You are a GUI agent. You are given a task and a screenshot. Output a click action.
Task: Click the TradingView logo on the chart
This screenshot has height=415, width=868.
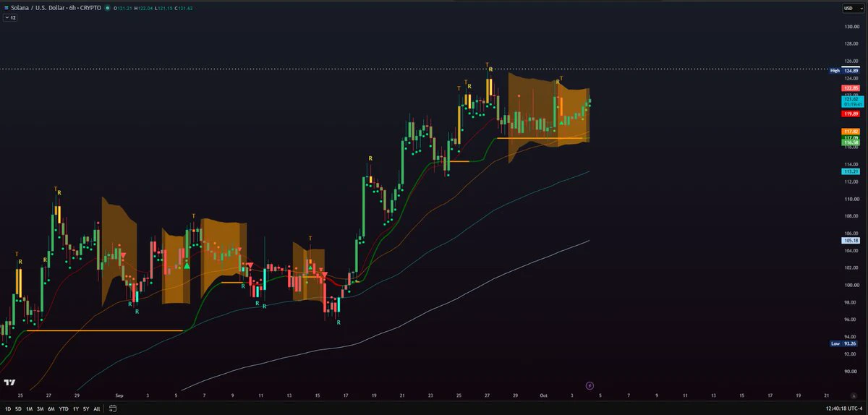coord(10,383)
